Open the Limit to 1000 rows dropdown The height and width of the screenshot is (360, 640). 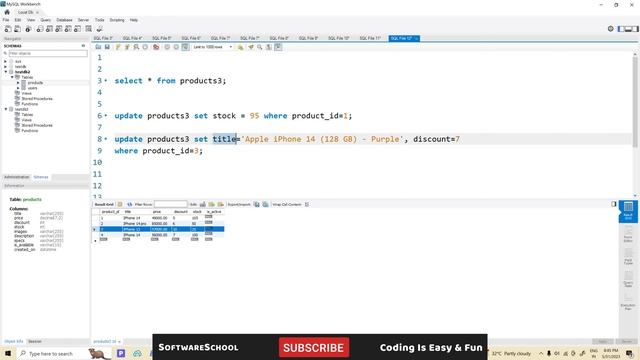coord(212,47)
